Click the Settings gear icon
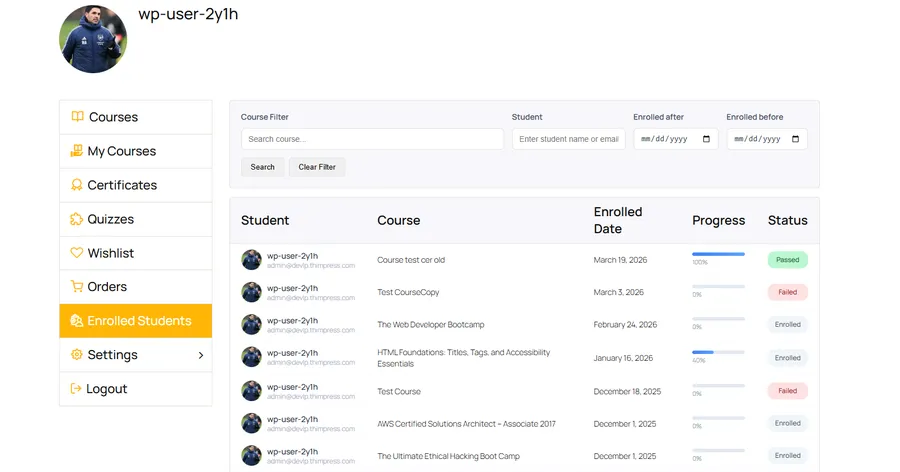This screenshot has width=900, height=472. 76,354
